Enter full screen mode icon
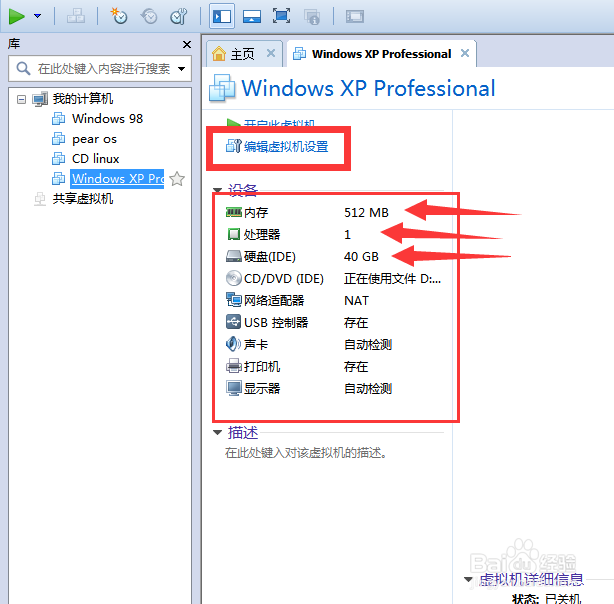Screen dimensions: 614x604 click(x=282, y=16)
